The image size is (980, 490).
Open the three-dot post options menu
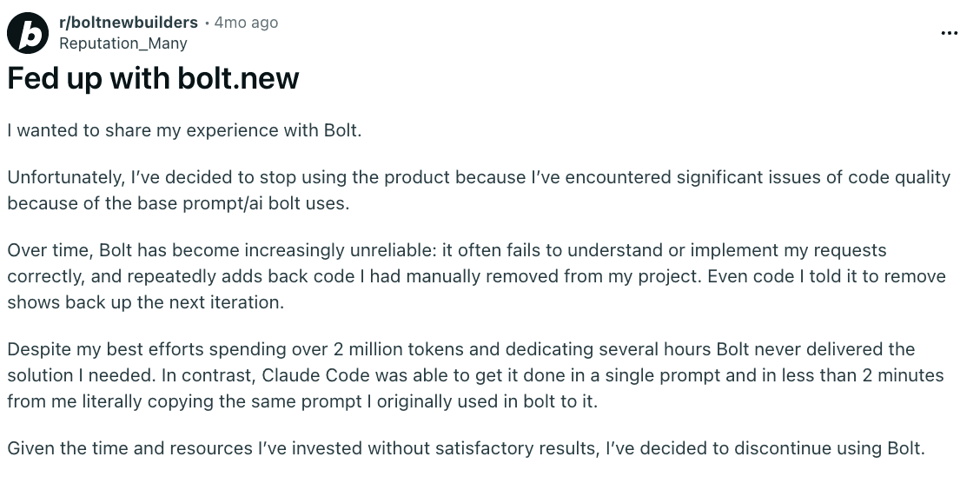click(950, 33)
